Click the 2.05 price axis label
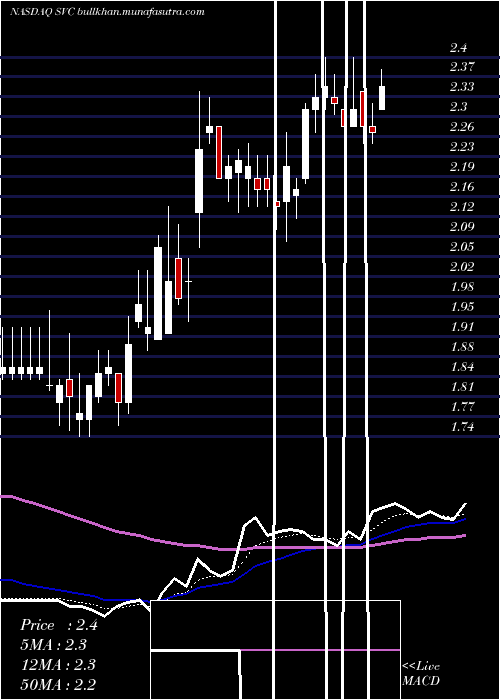500x700 pixels. [x=462, y=247]
